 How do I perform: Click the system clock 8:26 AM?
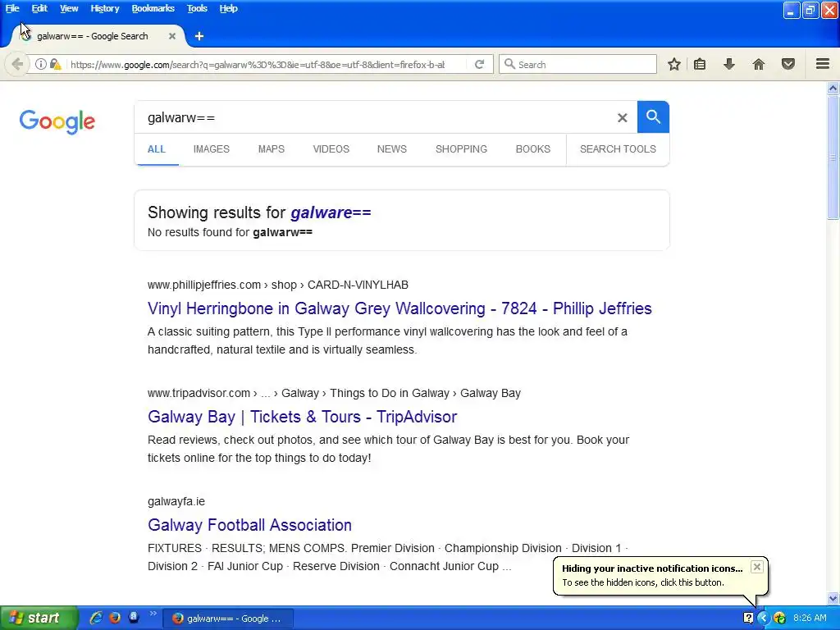click(810, 618)
